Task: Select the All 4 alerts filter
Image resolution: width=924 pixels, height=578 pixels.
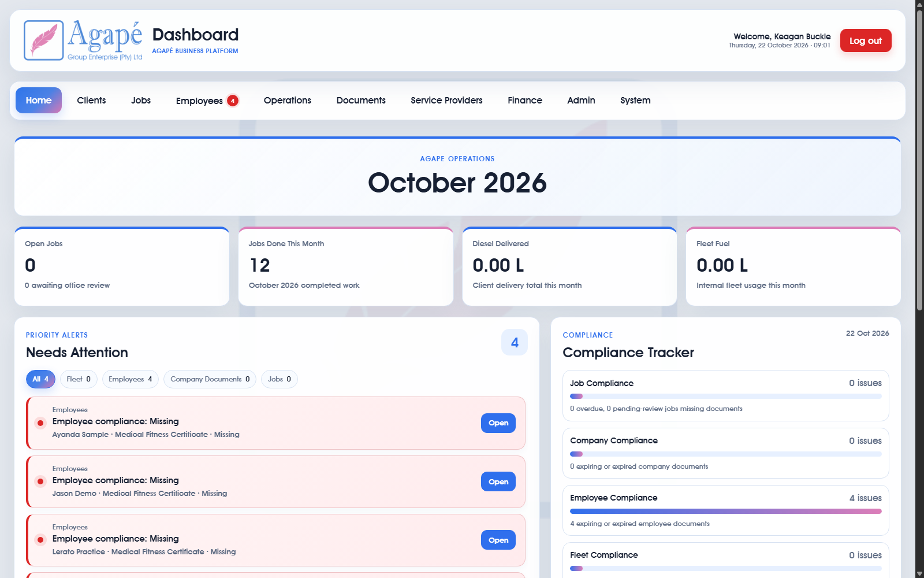Action: 40,379
